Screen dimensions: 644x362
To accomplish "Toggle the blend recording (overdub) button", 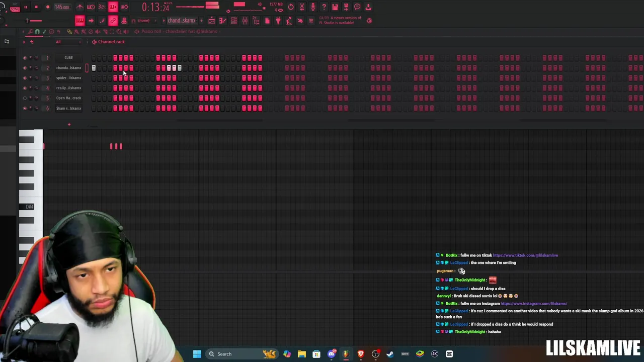I will click(x=113, y=7).
